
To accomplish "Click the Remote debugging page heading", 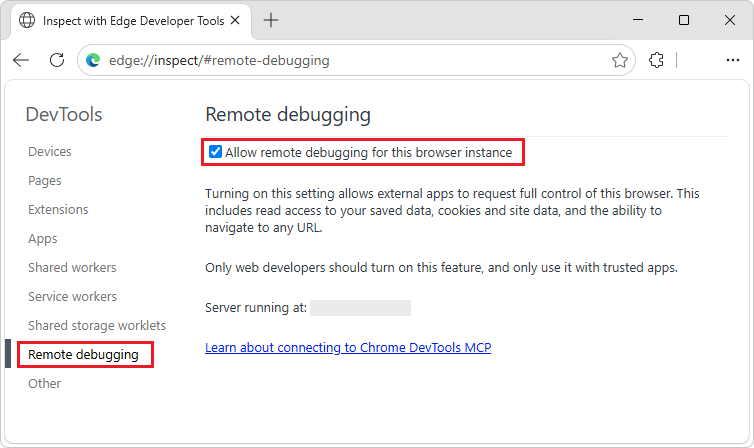I will click(x=288, y=115).
